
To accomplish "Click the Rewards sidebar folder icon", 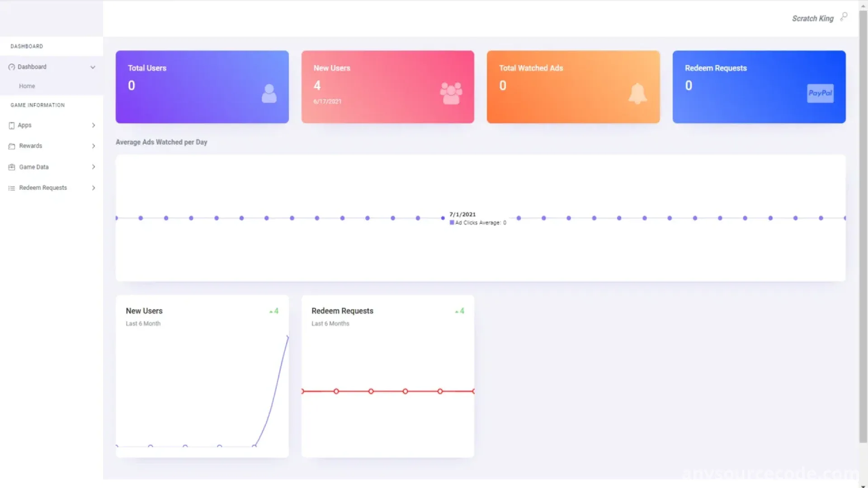I will click(x=12, y=146).
